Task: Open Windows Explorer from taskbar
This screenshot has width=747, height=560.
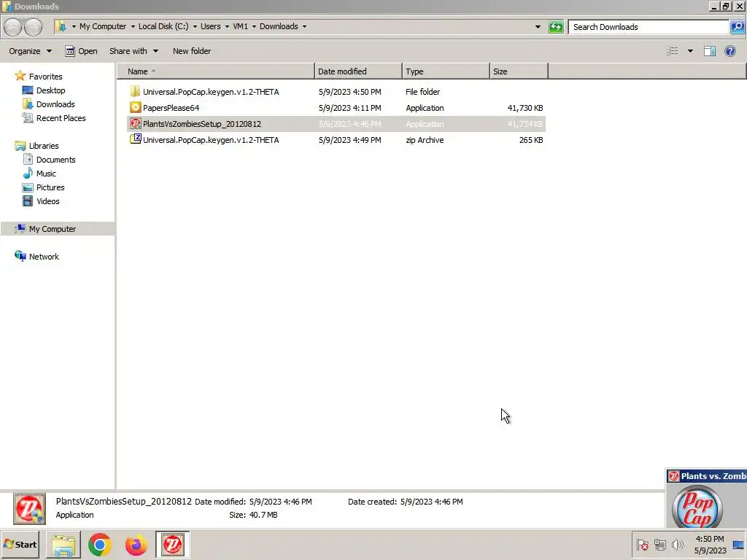Action: tap(63, 545)
